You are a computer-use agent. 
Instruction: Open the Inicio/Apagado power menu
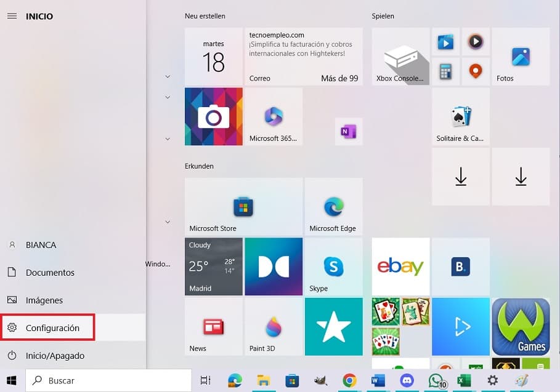pyautogui.click(x=73, y=356)
